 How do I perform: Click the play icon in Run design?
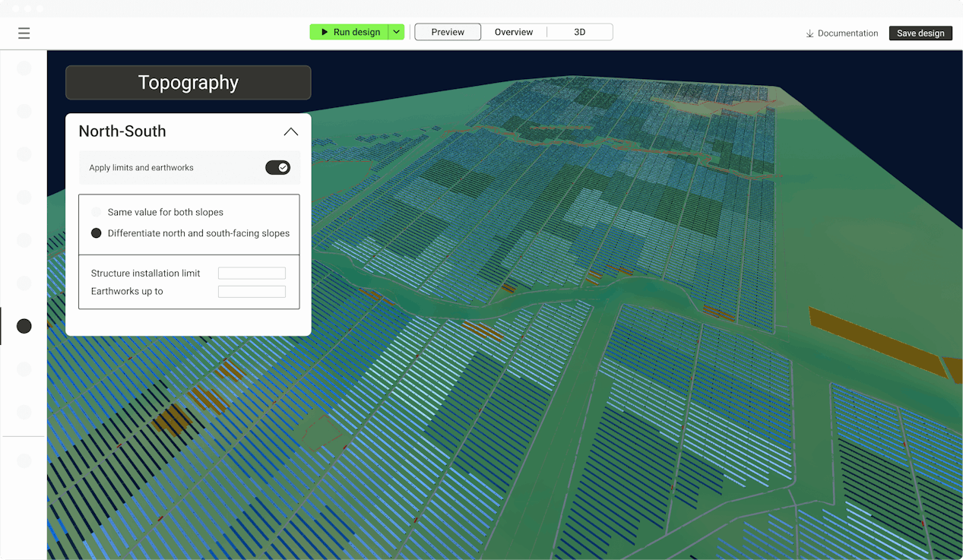(x=325, y=32)
